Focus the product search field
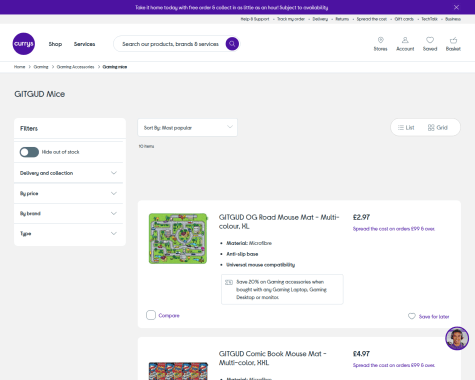 pos(170,44)
